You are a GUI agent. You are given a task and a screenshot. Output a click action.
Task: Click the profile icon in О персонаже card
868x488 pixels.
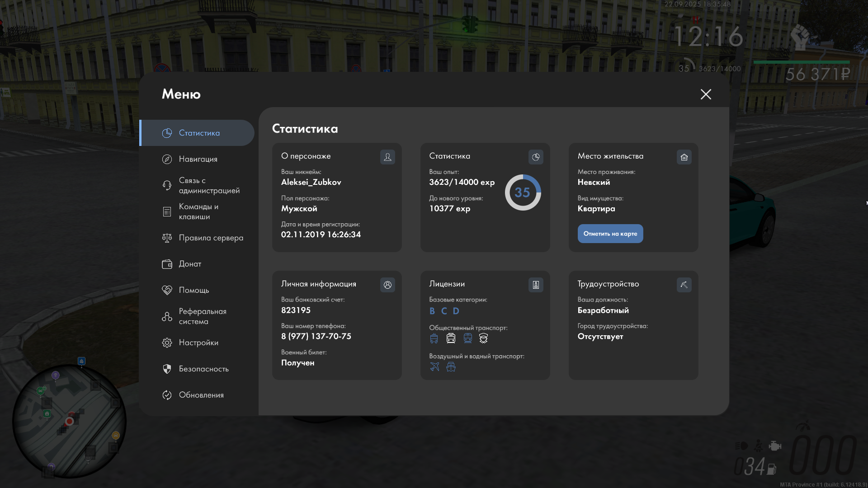tap(387, 157)
